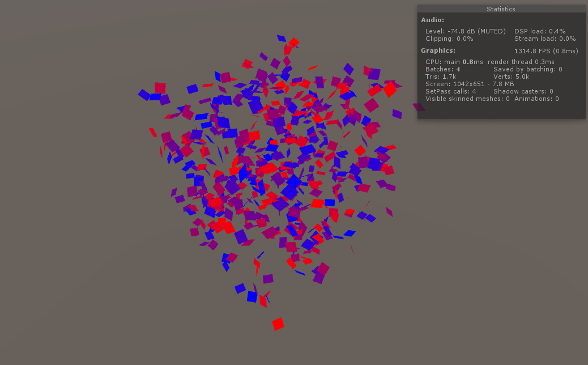Viewport: 588px width, 365px height.
Task: Click the Statistics panel title bar
Action: click(501, 9)
